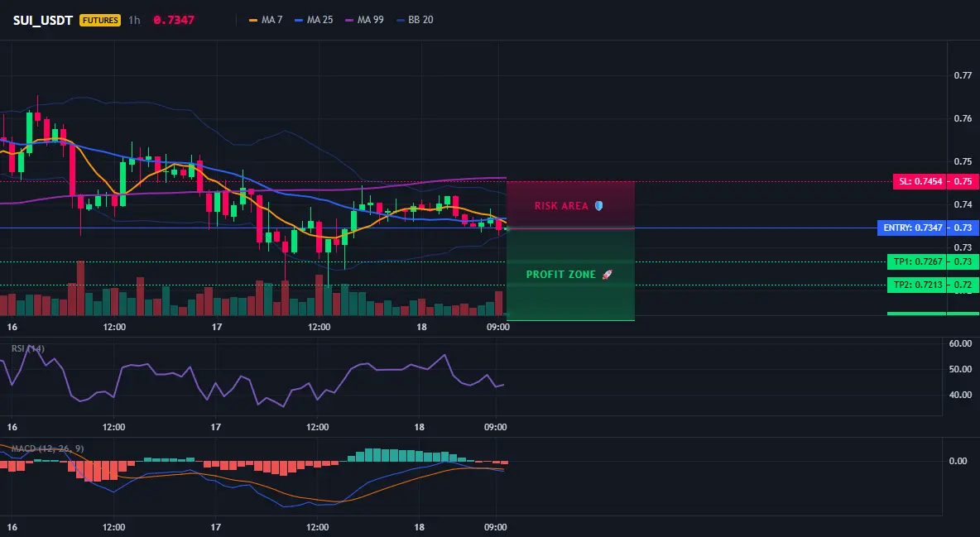This screenshot has width=980, height=537.
Task: Toggle the MA 25 legend entry
Action: (x=314, y=20)
